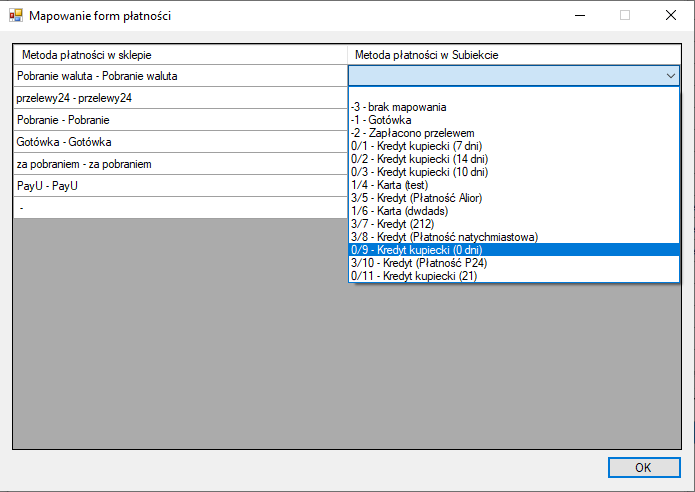Pick '3/8 - Kredyt (Płatność natychmiastowa)'

coord(514,237)
